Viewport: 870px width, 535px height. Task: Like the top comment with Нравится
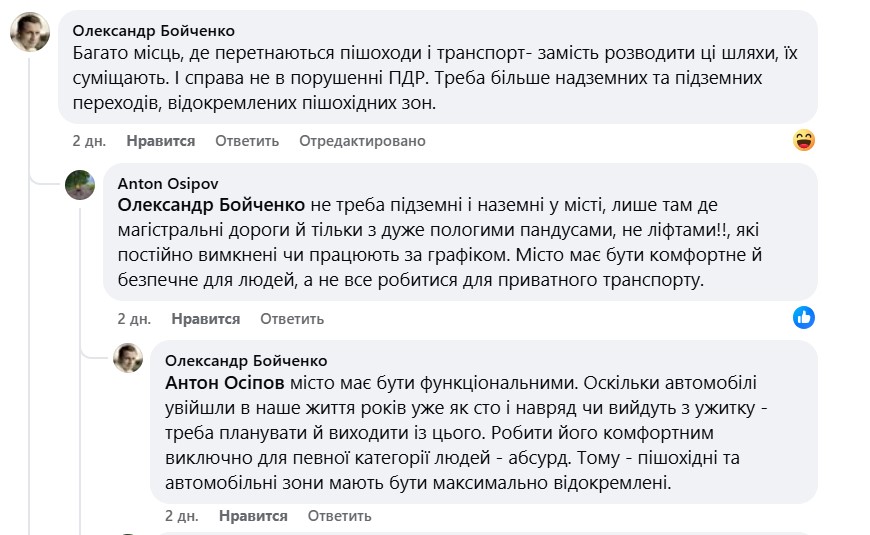click(160, 141)
